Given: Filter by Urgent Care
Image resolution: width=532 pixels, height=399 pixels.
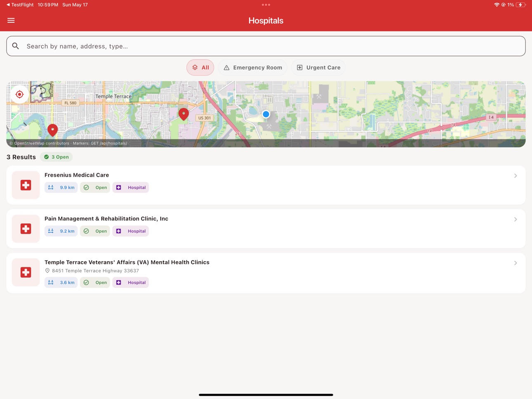Looking at the screenshot, I should point(319,67).
